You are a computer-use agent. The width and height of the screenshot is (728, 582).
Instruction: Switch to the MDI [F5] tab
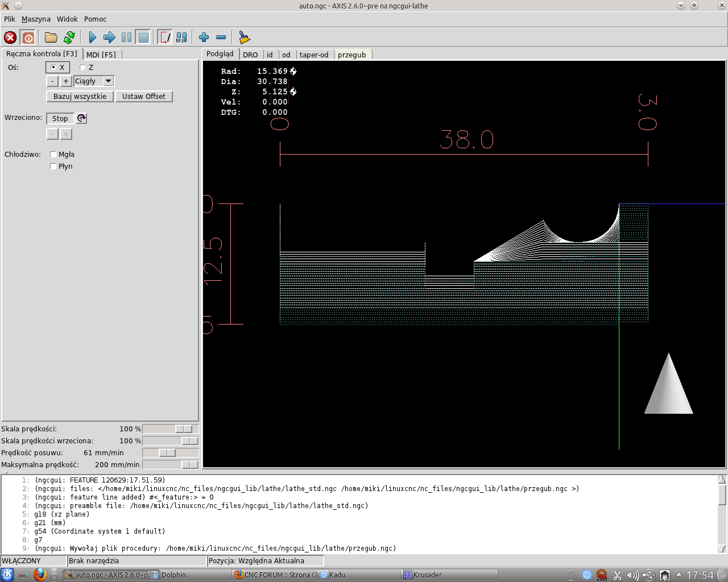coord(101,55)
